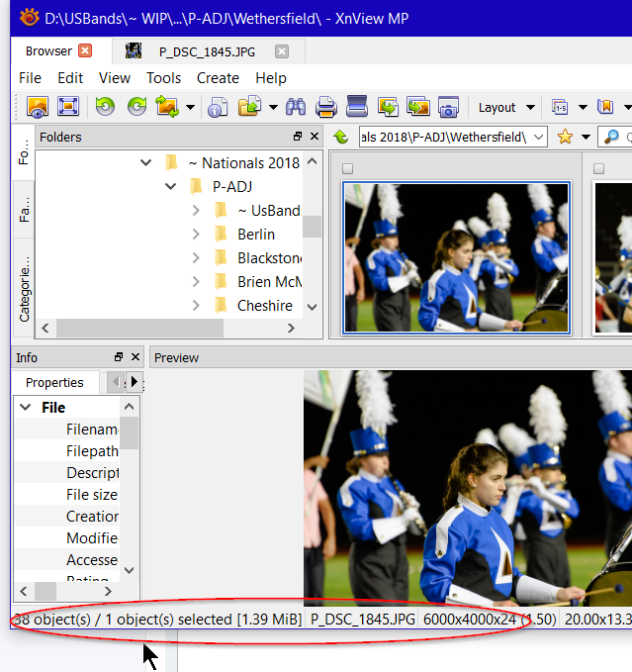The height and width of the screenshot is (672, 632).
Task: Click the Scanner acquire icon
Action: [357, 106]
